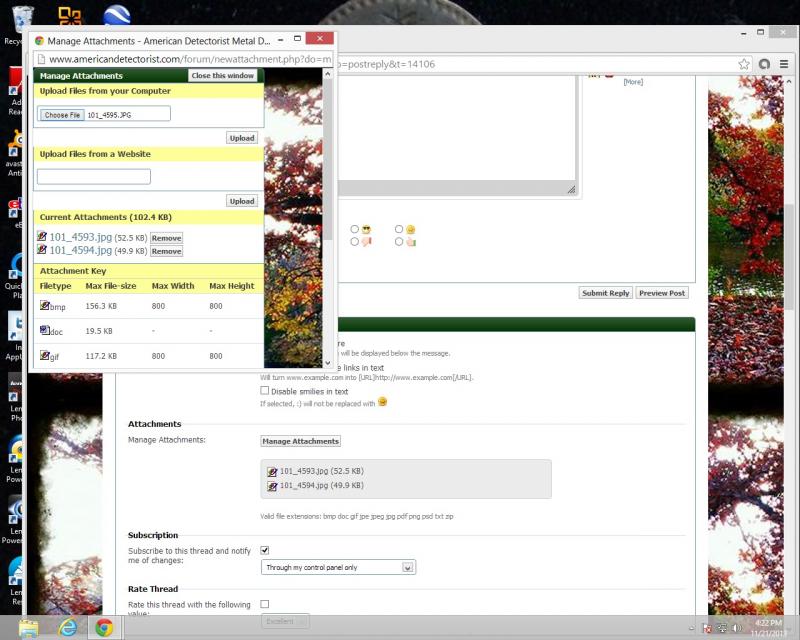This screenshot has height=640, width=800.
Task: Select the yellow smiley post icon radio button
Action: tap(399, 229)
